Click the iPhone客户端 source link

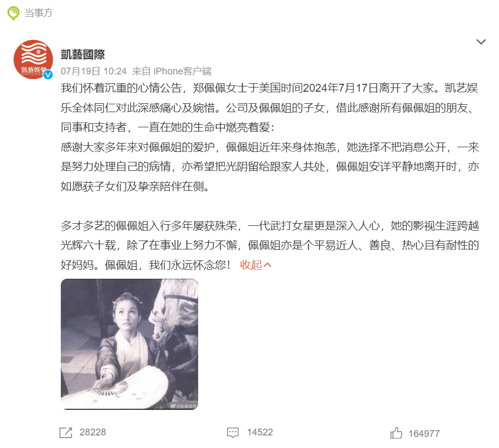pos(182,71)
